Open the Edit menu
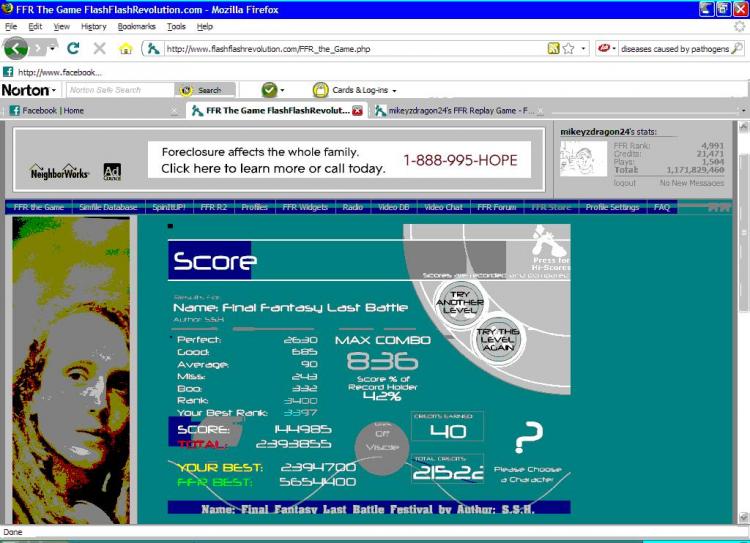Image resolution: width=750 pixels, height=543 pixels. click(x=35, y=27)
